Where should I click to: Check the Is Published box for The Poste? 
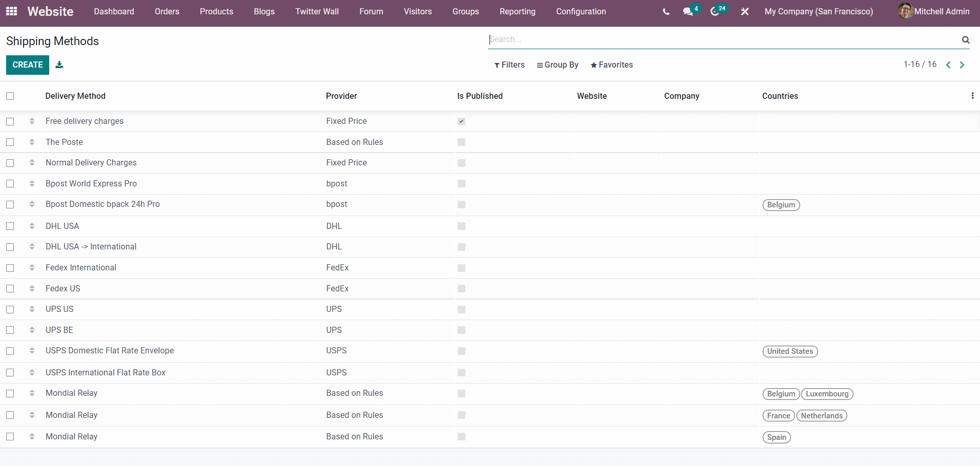pos(461,142)
